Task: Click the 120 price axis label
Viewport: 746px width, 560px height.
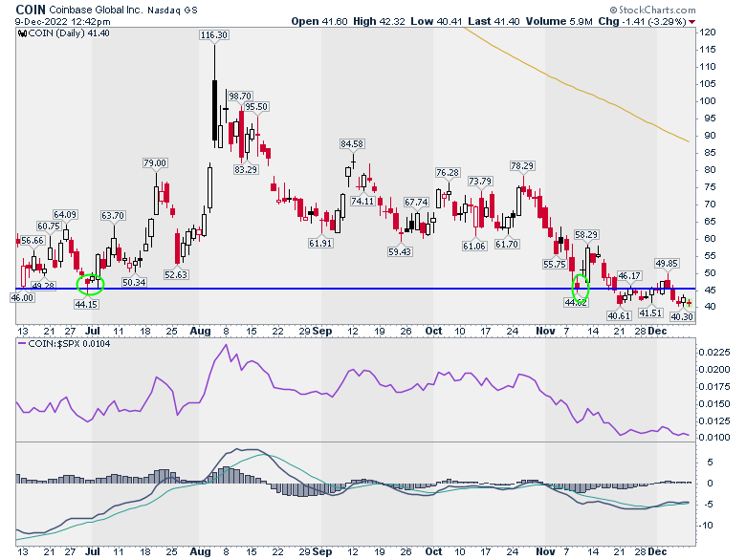Action: (x=708, y=32)
